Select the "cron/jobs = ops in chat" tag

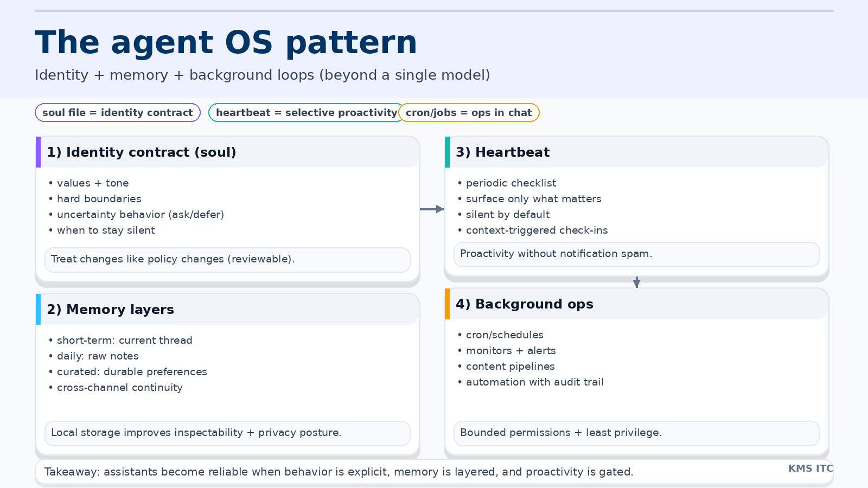tap(469, 113)
